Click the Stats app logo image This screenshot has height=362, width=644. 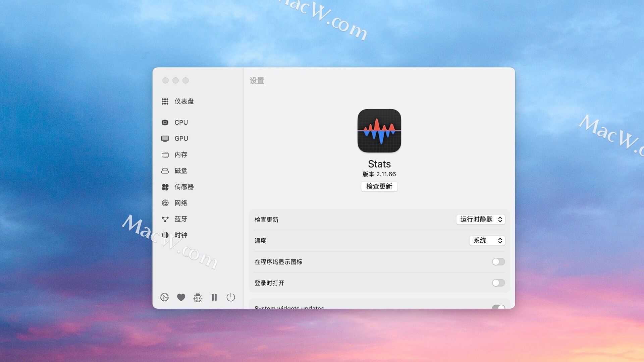379,131
